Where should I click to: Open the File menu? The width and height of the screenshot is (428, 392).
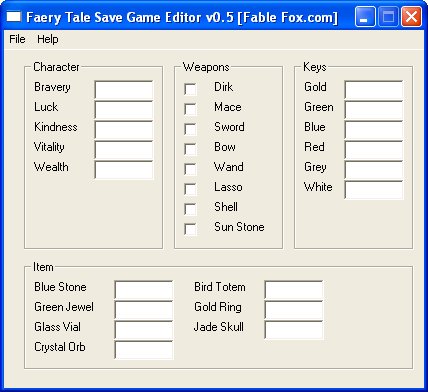click(17, 39)
